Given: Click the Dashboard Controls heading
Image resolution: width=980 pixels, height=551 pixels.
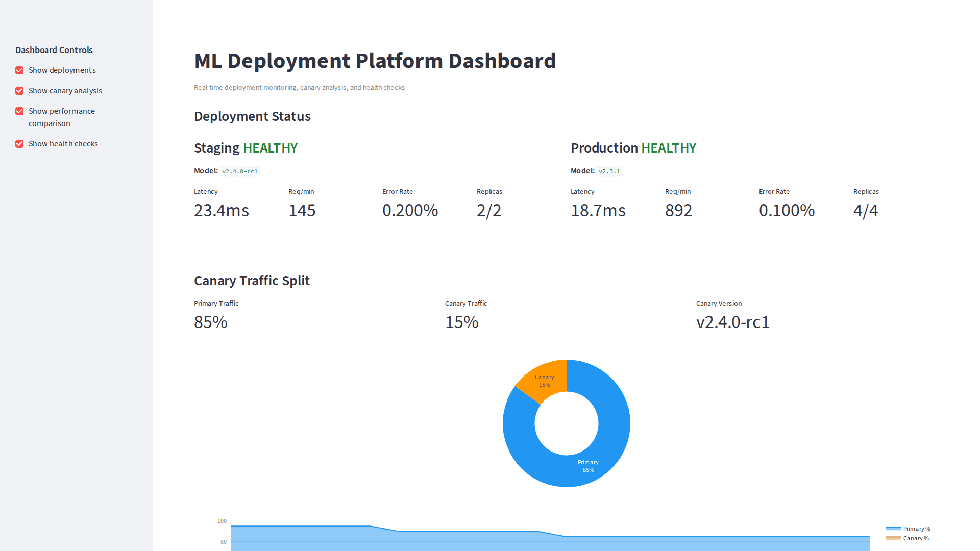Looking at the screenshot, I should click(x=54, y=50).
